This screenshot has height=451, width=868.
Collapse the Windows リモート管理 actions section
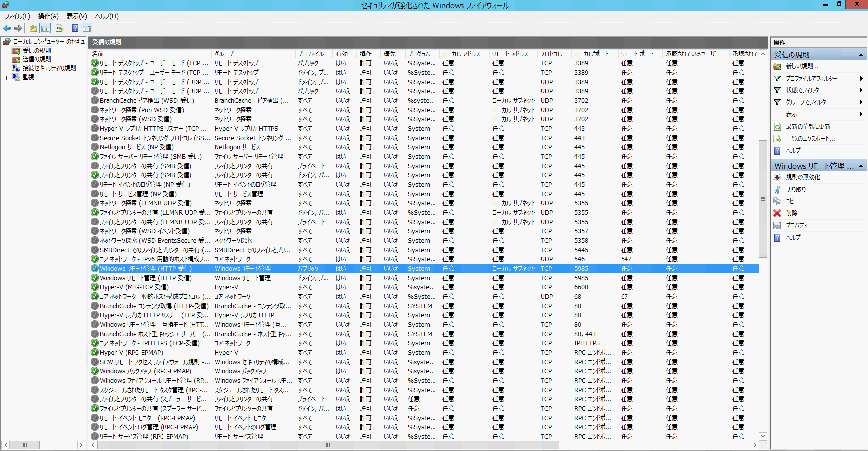861,166
